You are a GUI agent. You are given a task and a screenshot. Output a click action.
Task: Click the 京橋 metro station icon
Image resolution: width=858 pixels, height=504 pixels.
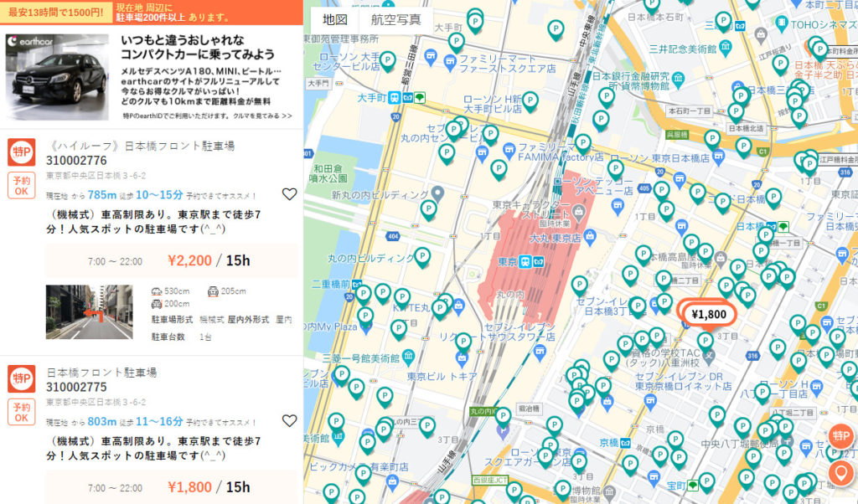click(625, 443)
